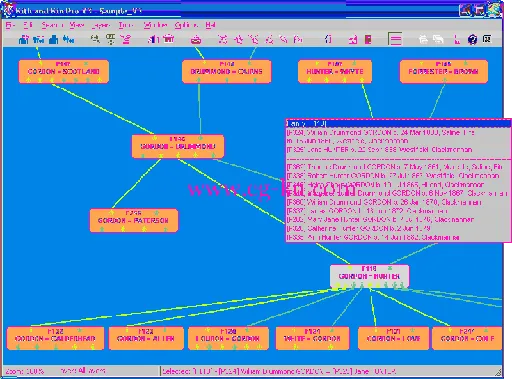Viewport: 512px width, 379px height.
Task: Click the pink basket icon in toolbar
Action: coord(169,39)
